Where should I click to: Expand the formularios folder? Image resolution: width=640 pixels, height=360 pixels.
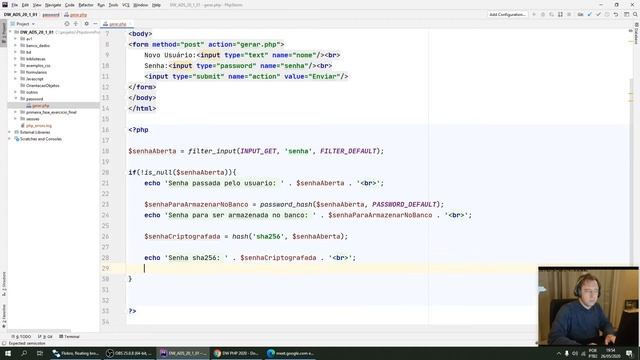16,72
